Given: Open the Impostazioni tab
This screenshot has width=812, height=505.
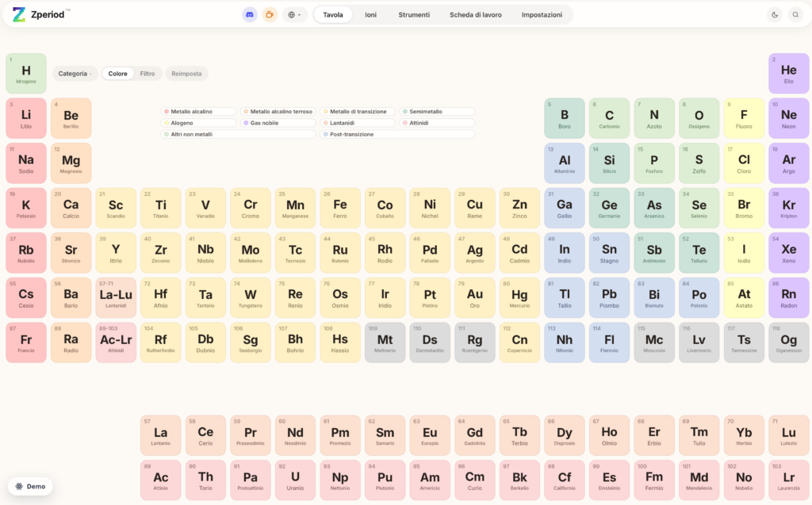Looking at the screenshot, I should [542, 14].
